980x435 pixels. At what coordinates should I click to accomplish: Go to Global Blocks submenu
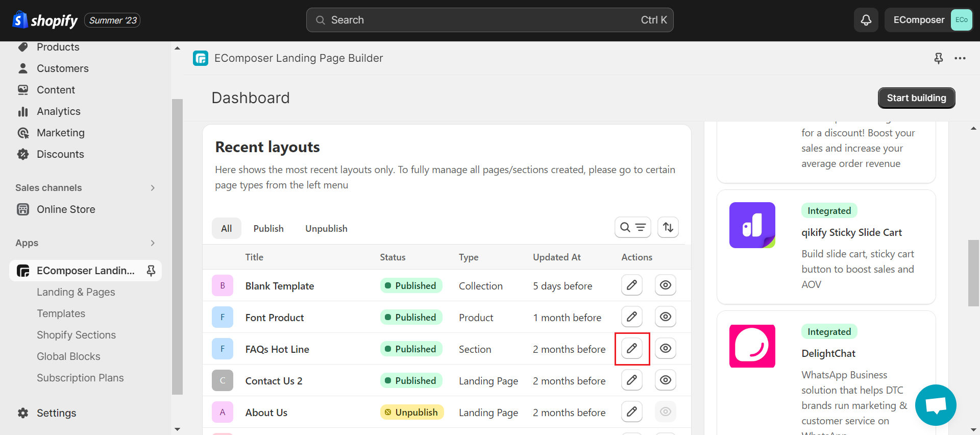pyautogui.click(x=68, y=356)
